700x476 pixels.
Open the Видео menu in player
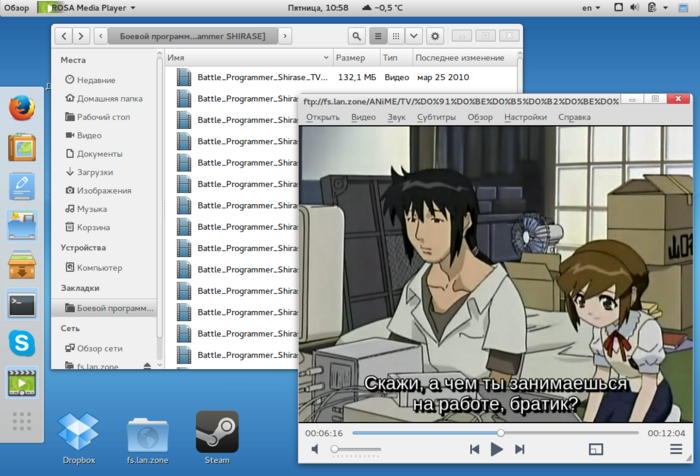pyautogui.click(x=363, y=117)
